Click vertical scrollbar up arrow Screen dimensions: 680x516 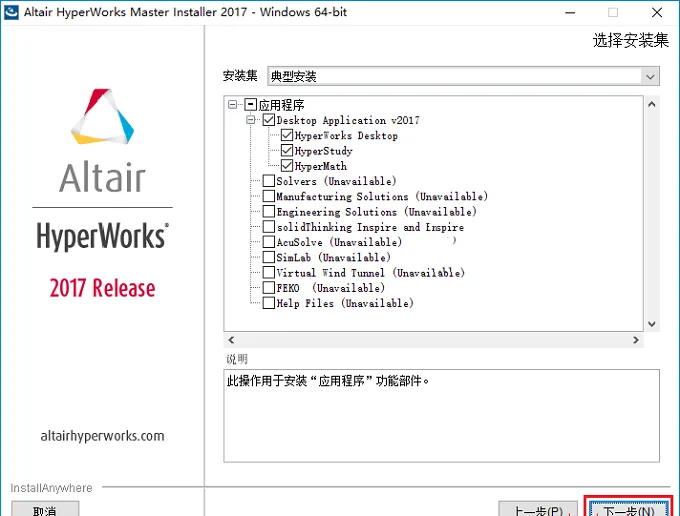[651, 104]
